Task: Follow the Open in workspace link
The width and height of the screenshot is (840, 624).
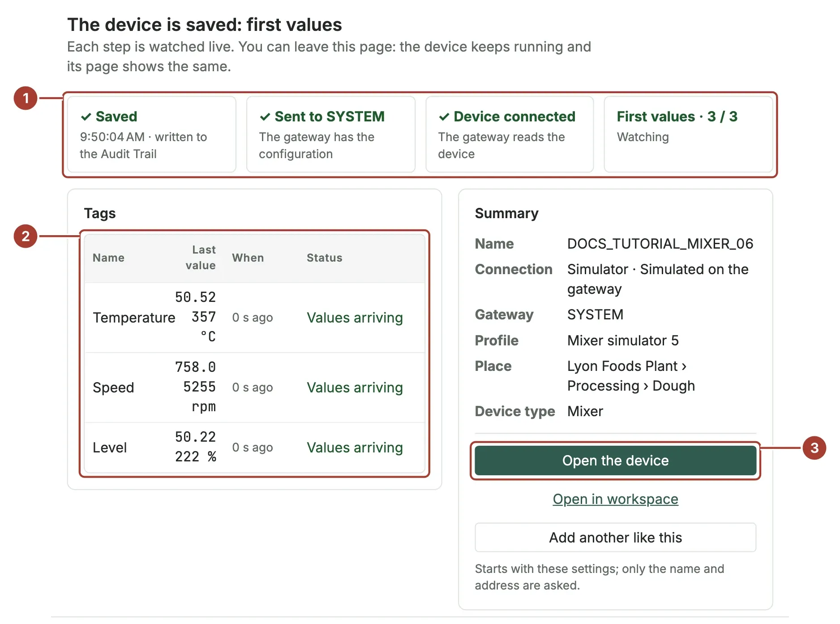Action: click(615, 499)
